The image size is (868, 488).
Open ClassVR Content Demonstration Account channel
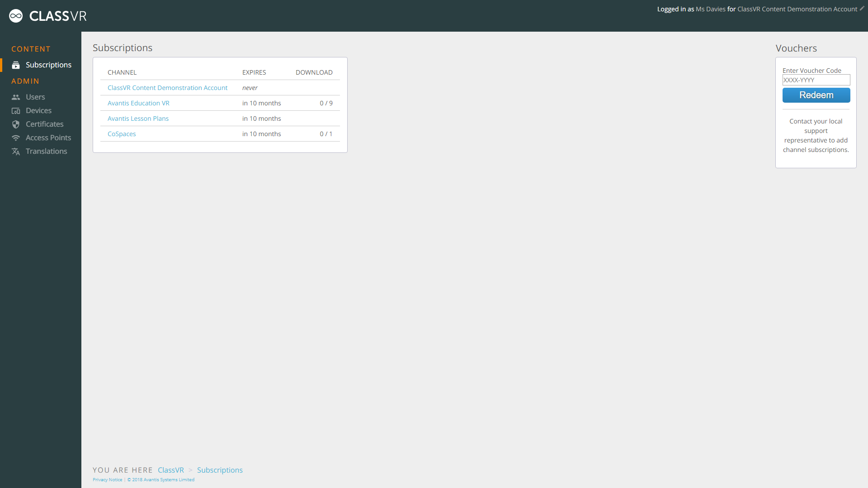click(x=167, y=88)
